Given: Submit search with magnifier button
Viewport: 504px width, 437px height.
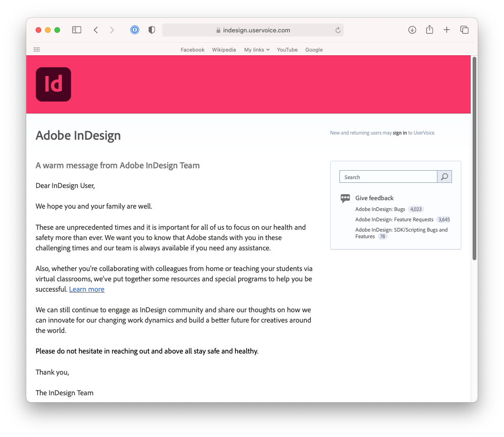Looking at the screenshot, I should coord(444,177).
